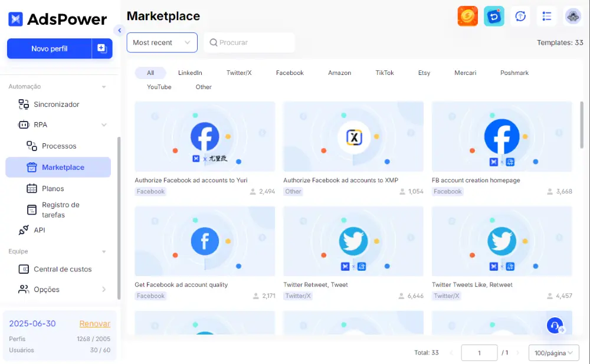This screenshot has height=364, width=590.
Task: Click the title "Authorize Facebook ad accounts to Yuri"
Action: [191, 181]
